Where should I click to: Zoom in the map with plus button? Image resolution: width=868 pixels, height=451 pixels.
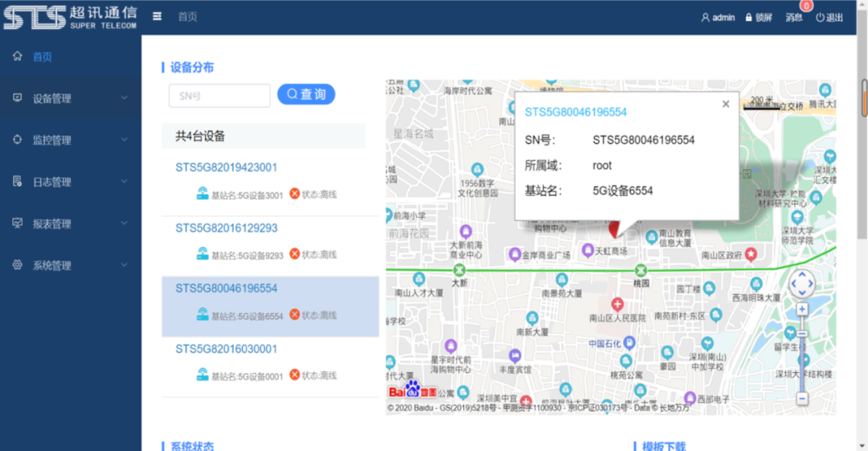pyautogui.click(x=802, y=310)
